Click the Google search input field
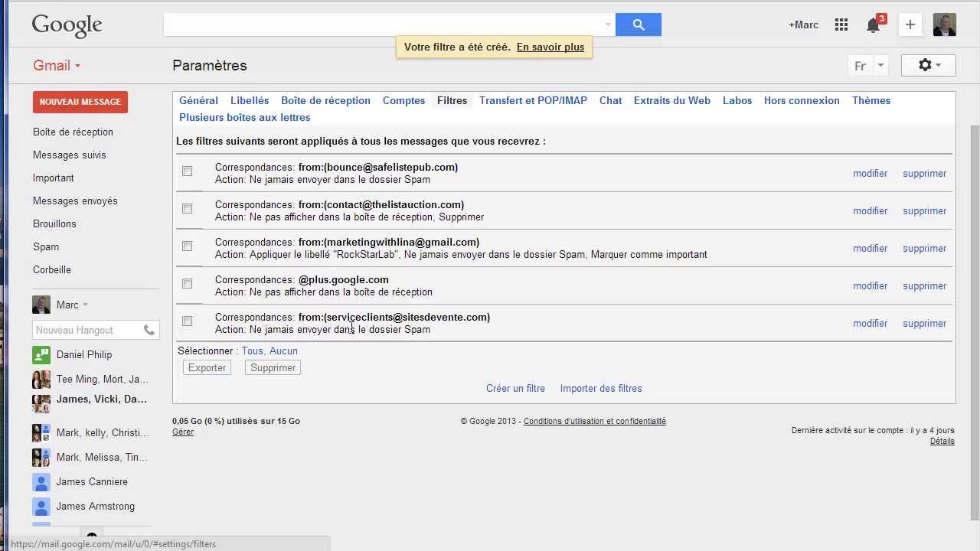 383,24
